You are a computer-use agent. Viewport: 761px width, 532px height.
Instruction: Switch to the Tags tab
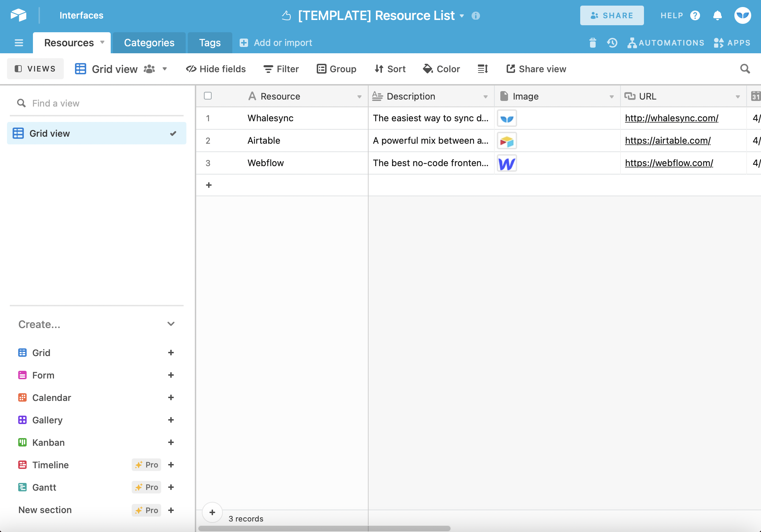coord(210,42)
